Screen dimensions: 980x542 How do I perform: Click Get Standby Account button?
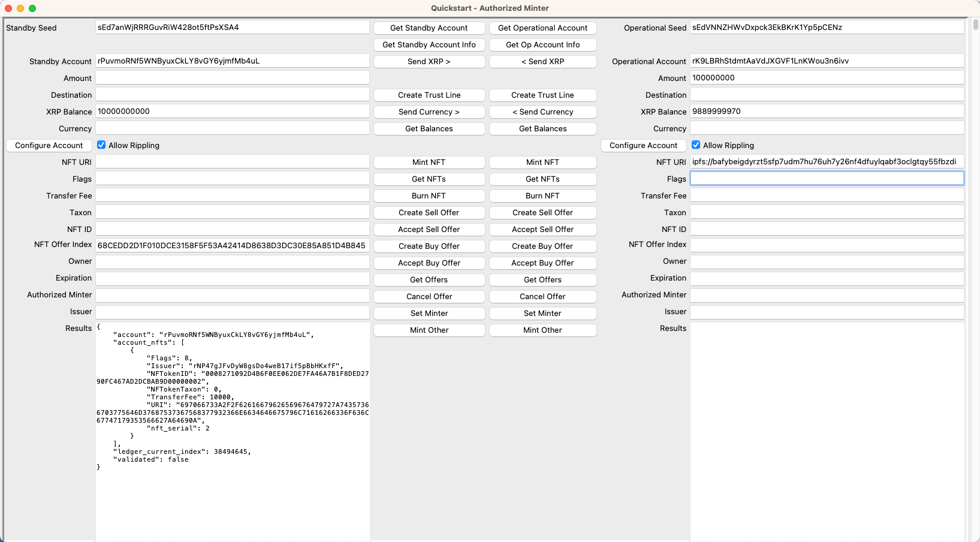(x=429, y=28)
